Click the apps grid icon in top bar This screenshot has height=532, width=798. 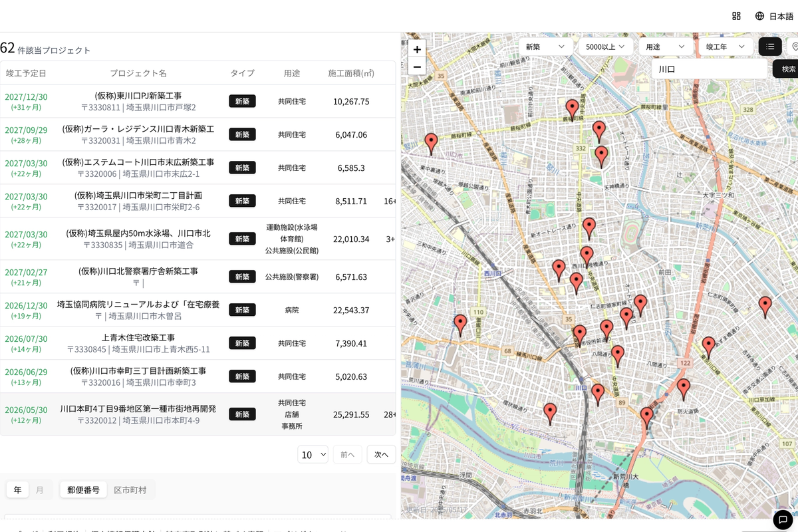click(735, 15)
